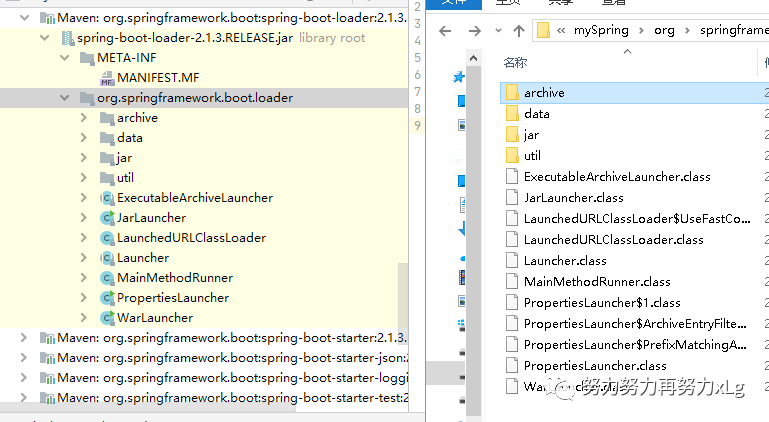769x422 pixels.
Task: Collapse the META-INF folder node
Action: [64, 58]
